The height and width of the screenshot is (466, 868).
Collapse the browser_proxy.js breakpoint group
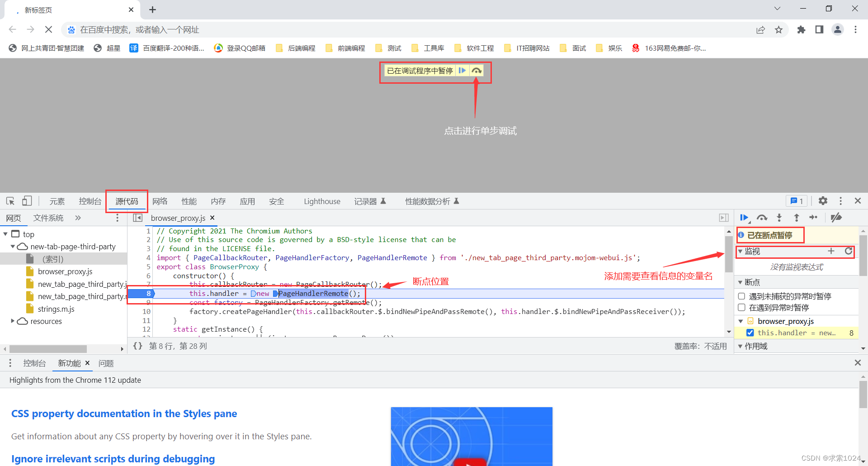pos(741,321)
